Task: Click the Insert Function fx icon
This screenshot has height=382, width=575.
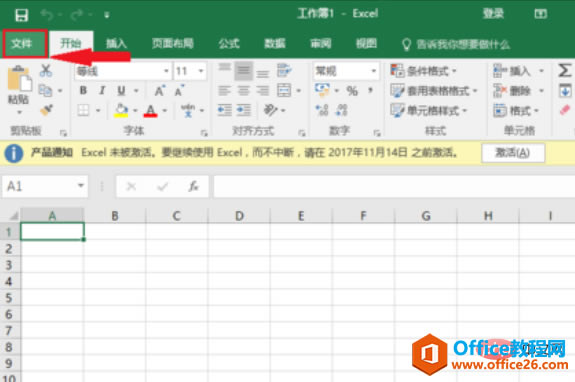Action: click(x=194, y=187)
